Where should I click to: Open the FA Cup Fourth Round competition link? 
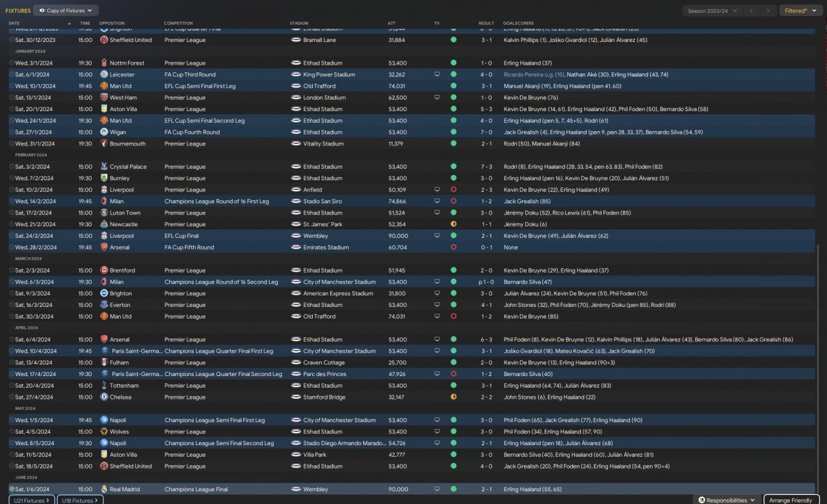coord(192,132)
